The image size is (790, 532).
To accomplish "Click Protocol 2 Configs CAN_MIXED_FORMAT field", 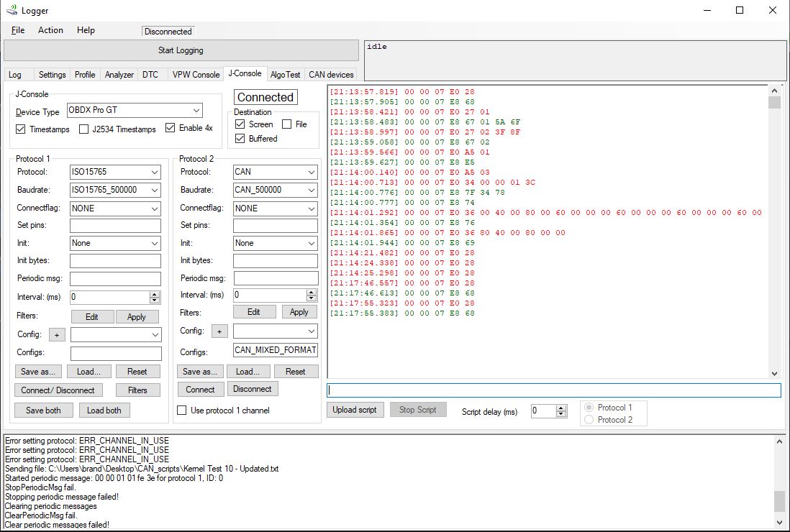I will tap(276, 350).
